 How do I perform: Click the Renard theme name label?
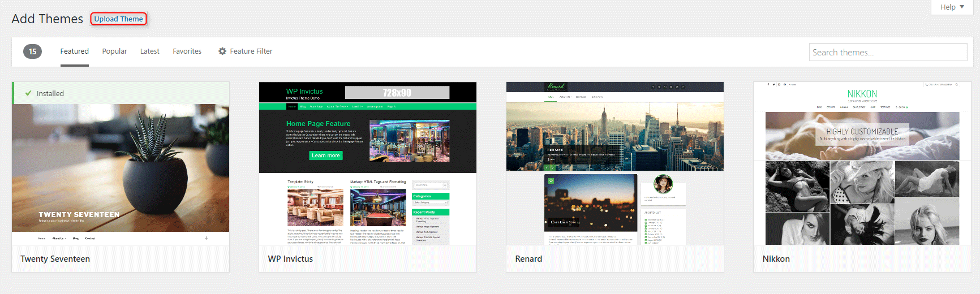[x=528, y=259]
